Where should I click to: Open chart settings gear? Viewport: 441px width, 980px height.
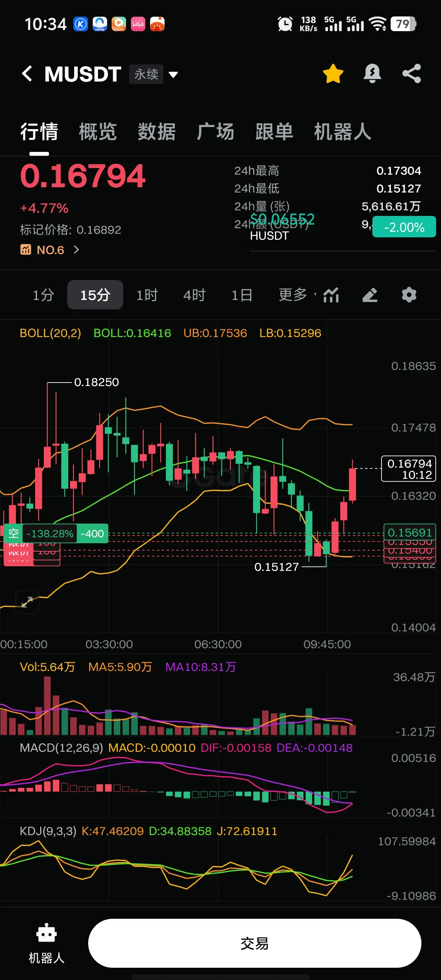[x=409, y=295]
